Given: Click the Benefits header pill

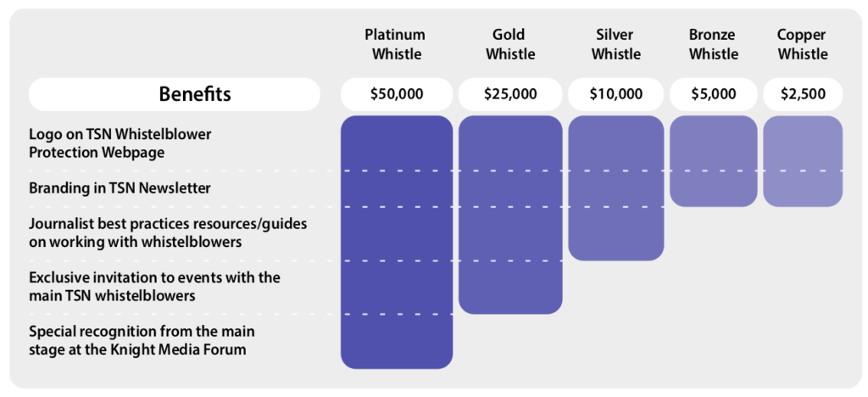Looking at the screenshot, I should click(x=174, y=94).
